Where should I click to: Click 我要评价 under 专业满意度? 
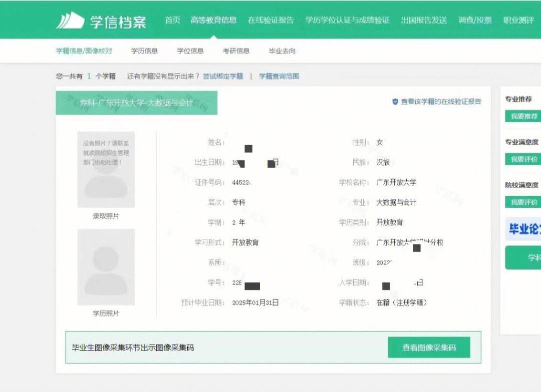pyautogui.click(x=524, y=159)
